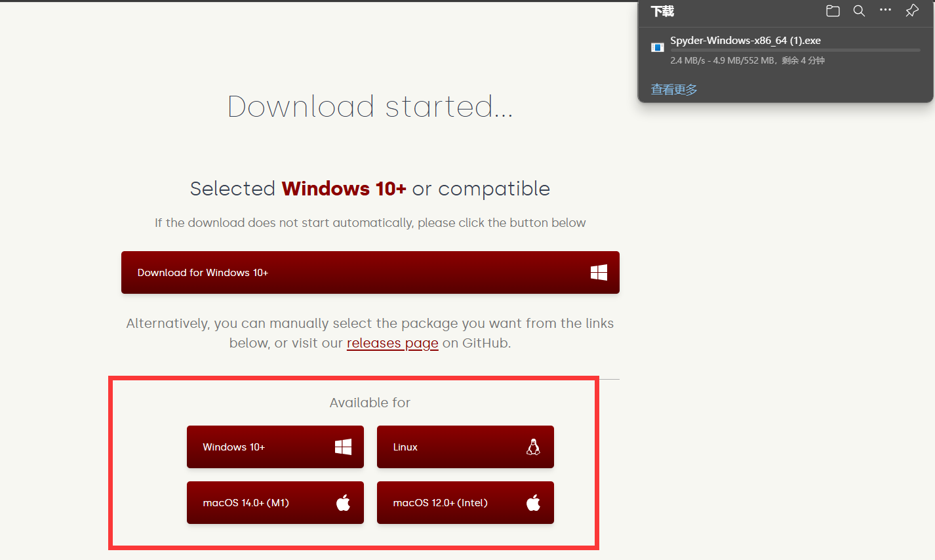Click Apple logo on macOS Intel button
The image size is (935, 560).
(533, 502)
